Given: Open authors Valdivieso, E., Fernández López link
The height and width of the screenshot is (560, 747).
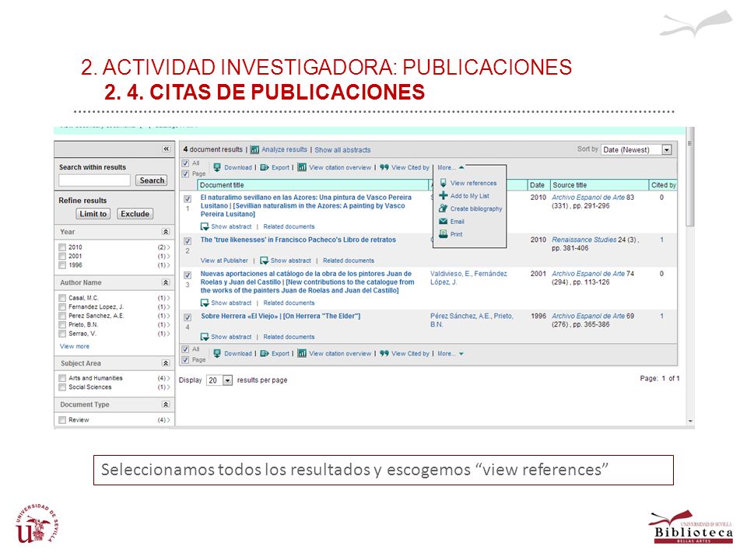Looking at the screenshot, I should click(x=468, y=278).
